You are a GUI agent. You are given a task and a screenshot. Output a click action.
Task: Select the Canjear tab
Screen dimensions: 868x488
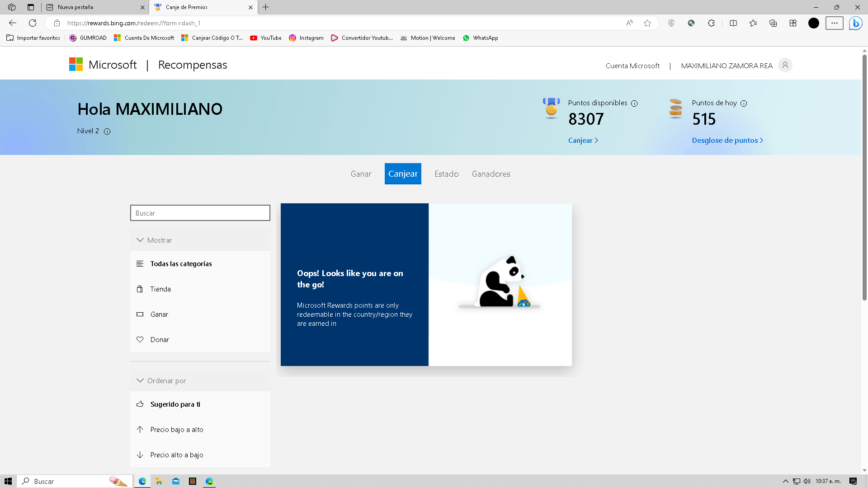point(403,174)
